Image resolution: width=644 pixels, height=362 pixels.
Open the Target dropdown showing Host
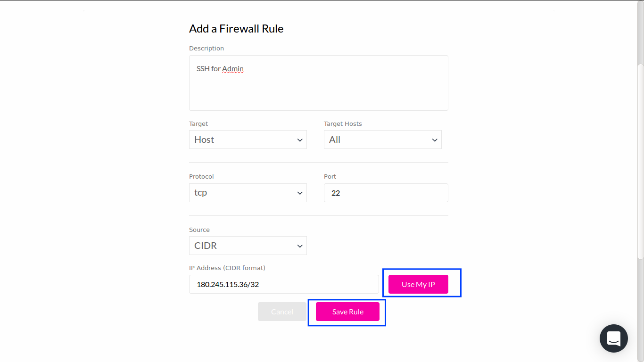[248, 140]
